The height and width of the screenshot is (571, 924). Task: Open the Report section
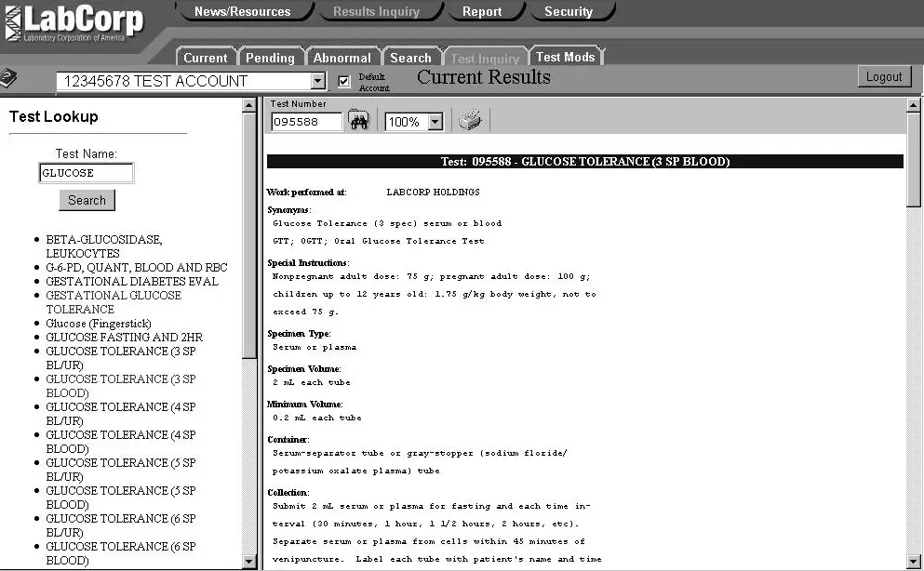tap(484, 11)
